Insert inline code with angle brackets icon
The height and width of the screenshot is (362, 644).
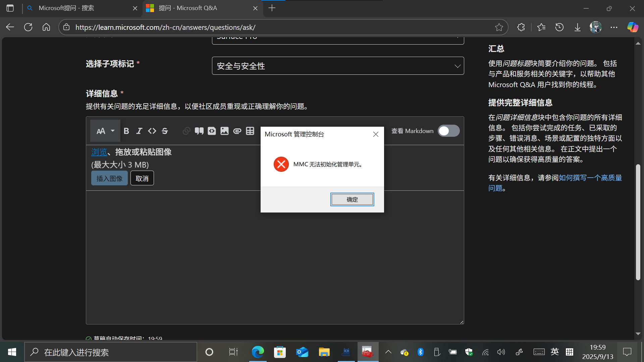152,131
